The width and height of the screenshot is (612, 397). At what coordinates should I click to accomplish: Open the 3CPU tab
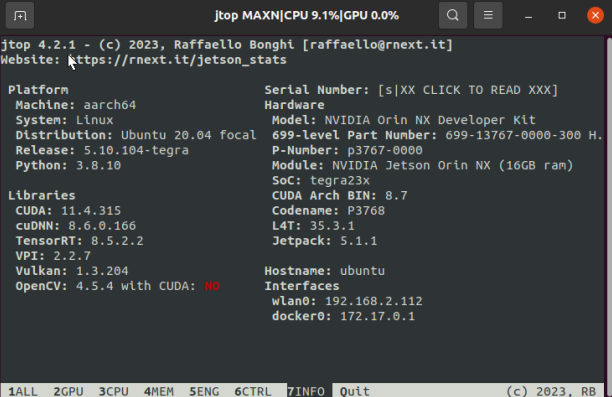coord(114,391)
